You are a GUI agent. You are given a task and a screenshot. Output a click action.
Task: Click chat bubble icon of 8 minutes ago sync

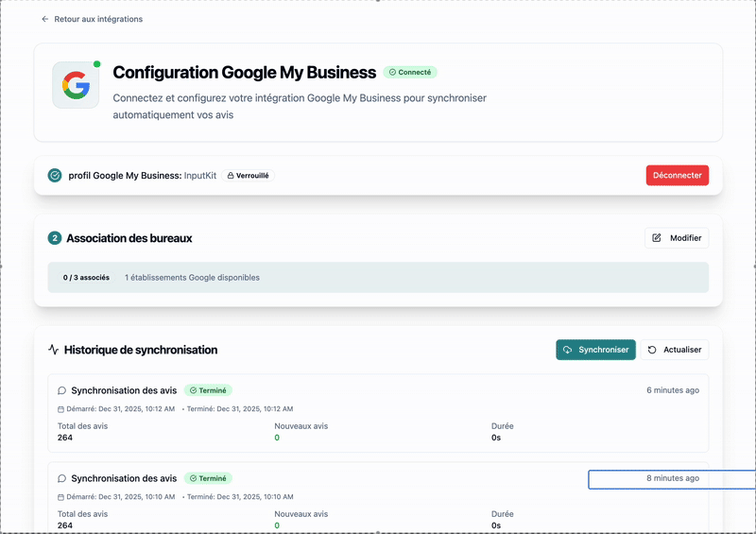61,478
